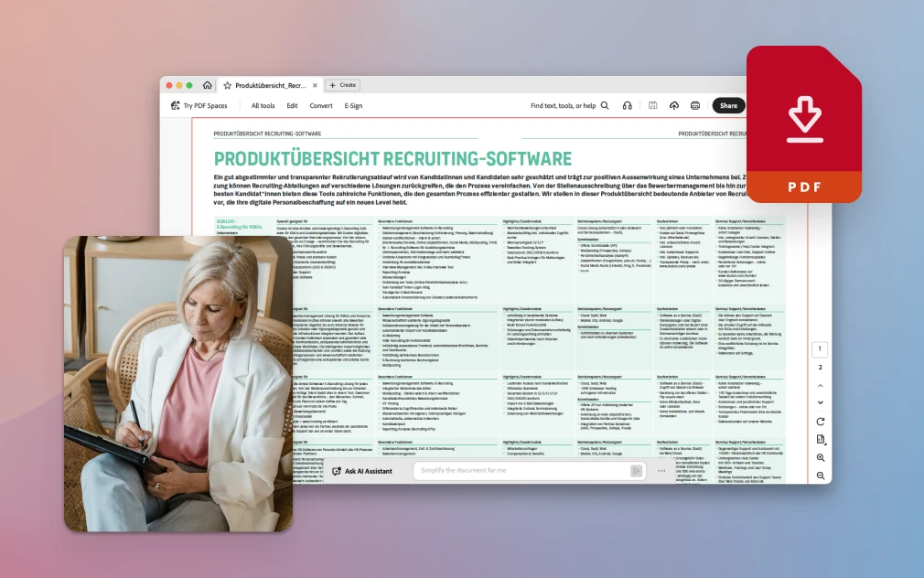
Task: Open the All tools menu
Action: [263, 105]
